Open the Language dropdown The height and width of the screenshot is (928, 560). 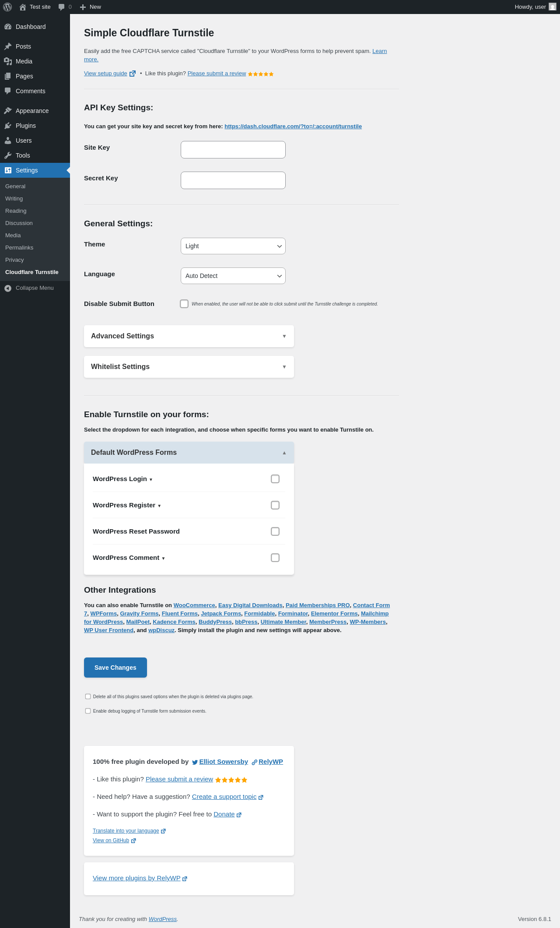233,276
